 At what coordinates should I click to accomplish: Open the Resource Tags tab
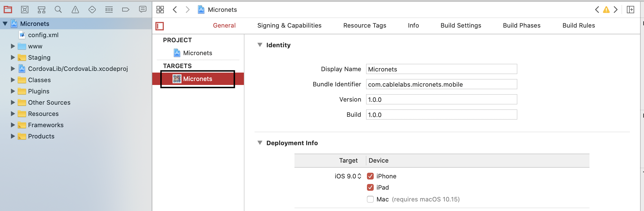pyautogui.click(x=365, y=26)
